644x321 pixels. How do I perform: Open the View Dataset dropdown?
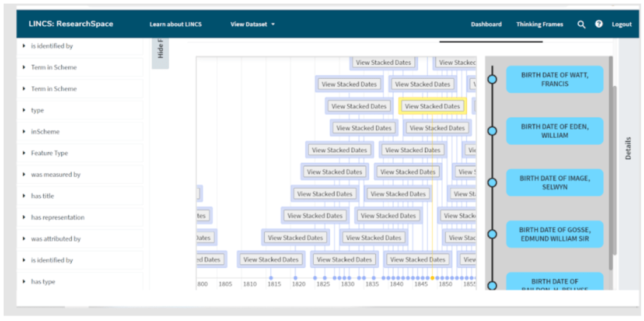pos(253,25)
